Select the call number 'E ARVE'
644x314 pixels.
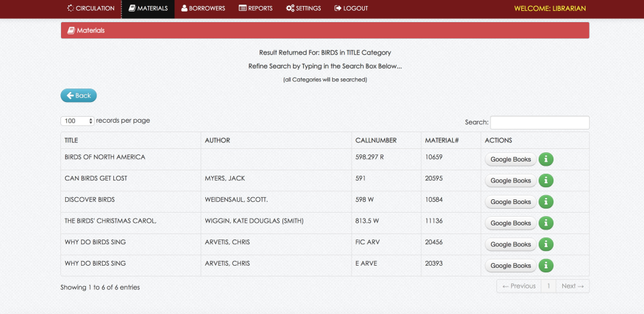click(x=366, y=264)
